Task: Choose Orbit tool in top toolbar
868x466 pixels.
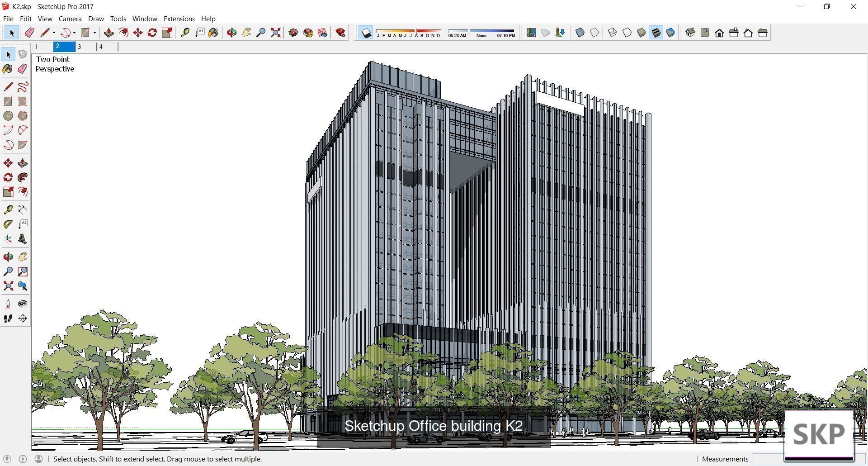Action: pyautogui.click(x=232, y=33)
